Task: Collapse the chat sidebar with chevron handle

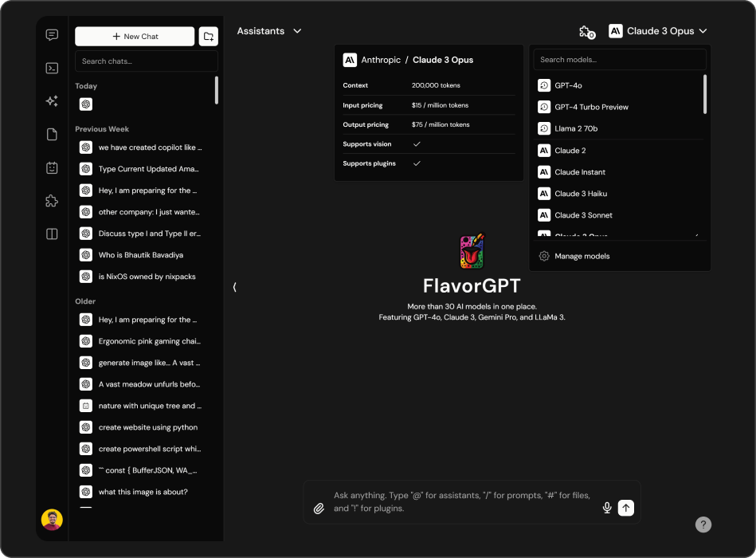Action: (x=234, y=287)
